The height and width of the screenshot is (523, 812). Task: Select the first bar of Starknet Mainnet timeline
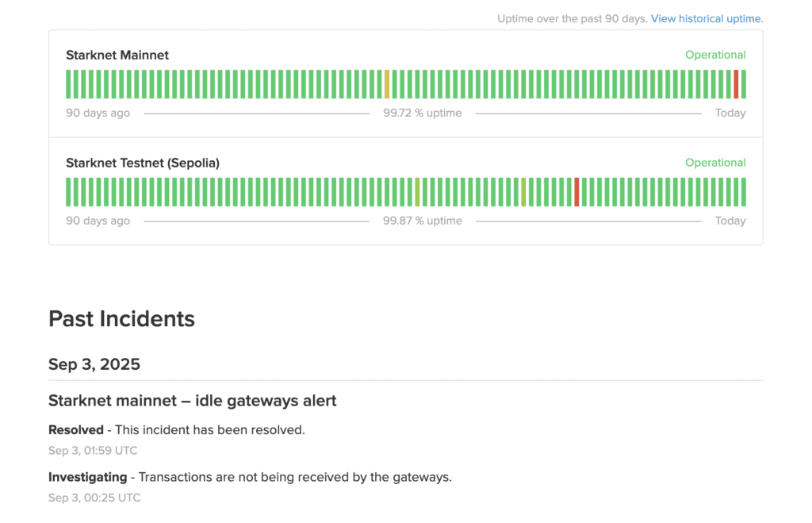coord(68,84)
